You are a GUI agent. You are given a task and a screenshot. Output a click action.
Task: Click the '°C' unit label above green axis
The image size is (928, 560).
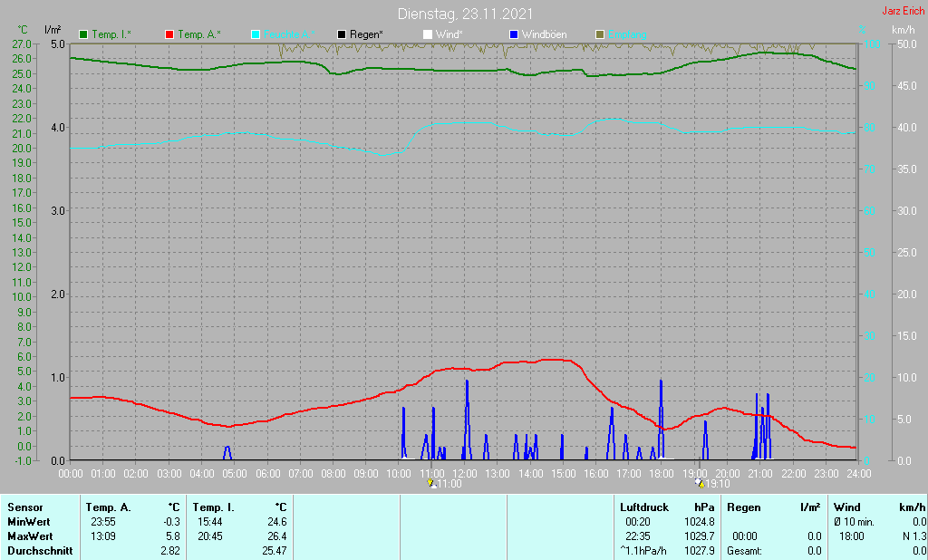(23, 30)
